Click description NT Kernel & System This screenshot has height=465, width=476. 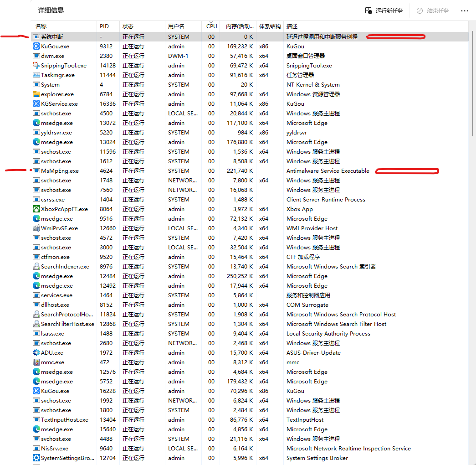click(313, 84)
